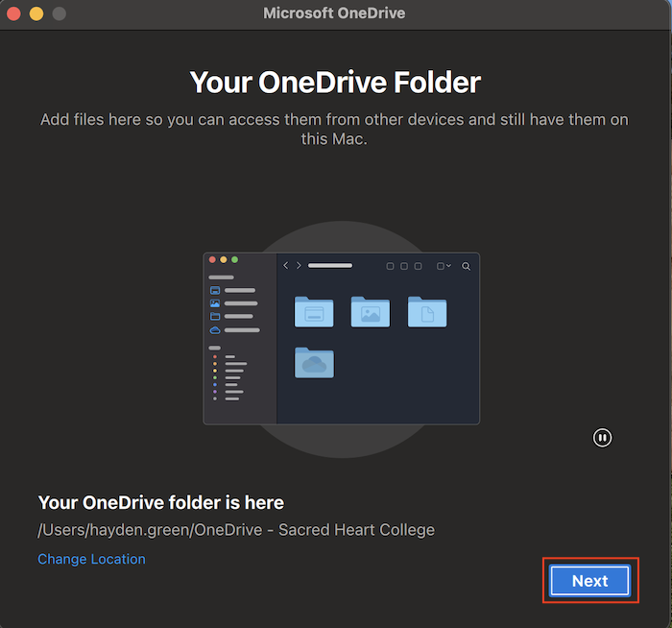Click the Next button
This screenshot has height=628, width=672.
pos(589,581)
